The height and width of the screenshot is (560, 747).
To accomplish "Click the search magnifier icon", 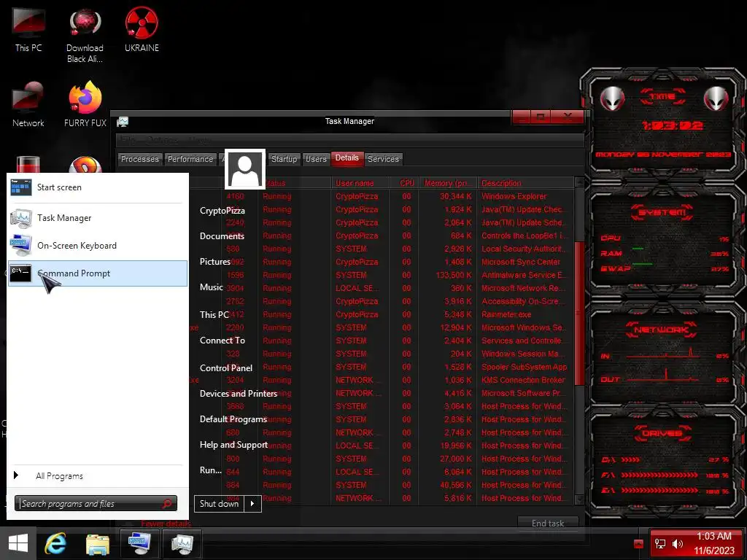I will tap(167, 503).
